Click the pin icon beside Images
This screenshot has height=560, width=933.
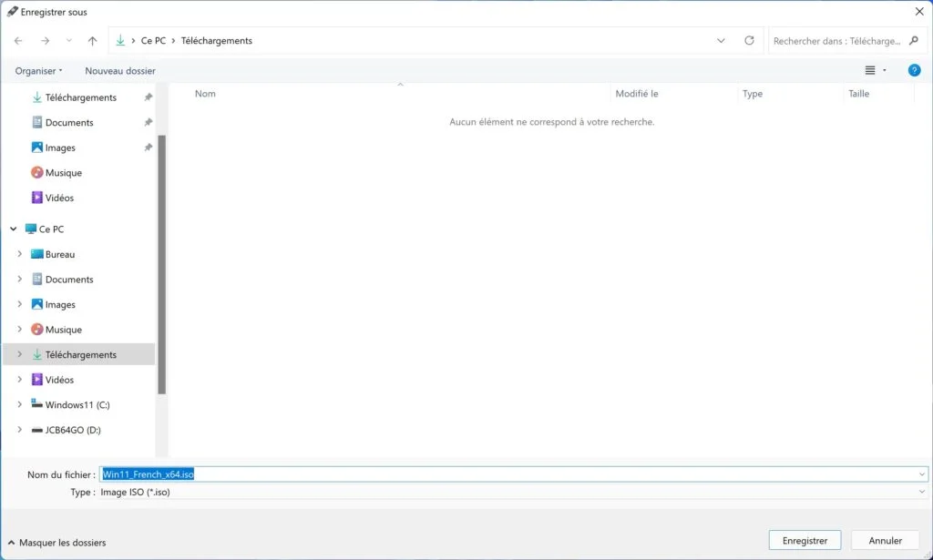tap(149, 147)
